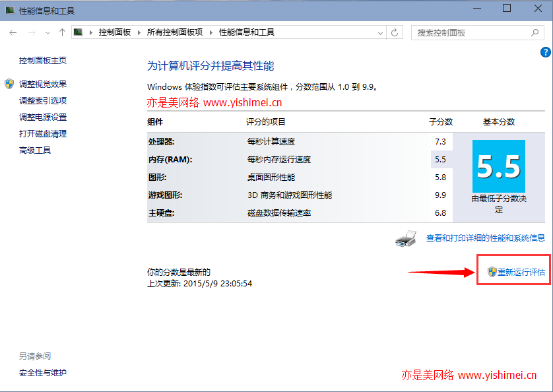553x392 pixels.
Task: Open 高级工具 link
Action: pyautogui.click(x=35, y=150)
